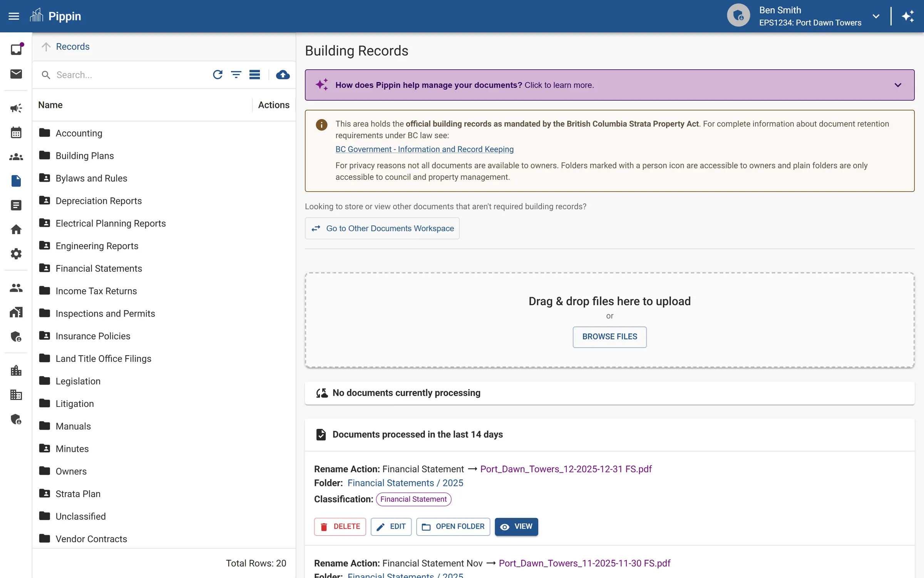Open the mail icon in sidebar
The image size is (924, 578).
point(16,74)
